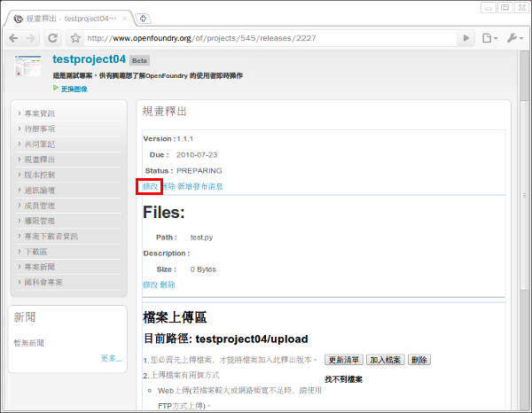This screenshot has height=413, width=532.
Task: Open 國科會專案 in the sidebar
Action: [x=43, y=283]
